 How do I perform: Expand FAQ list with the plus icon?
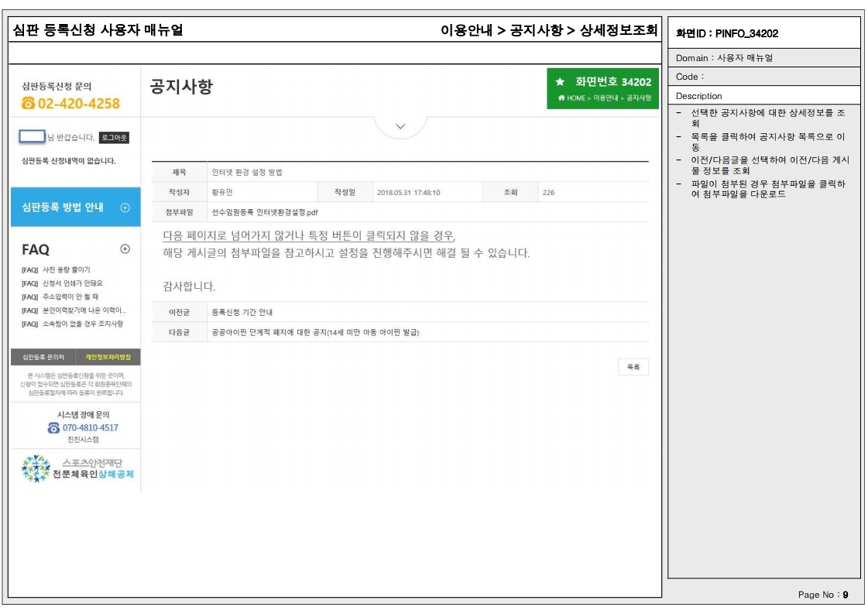pyautogui.click(x=125, y=249)
